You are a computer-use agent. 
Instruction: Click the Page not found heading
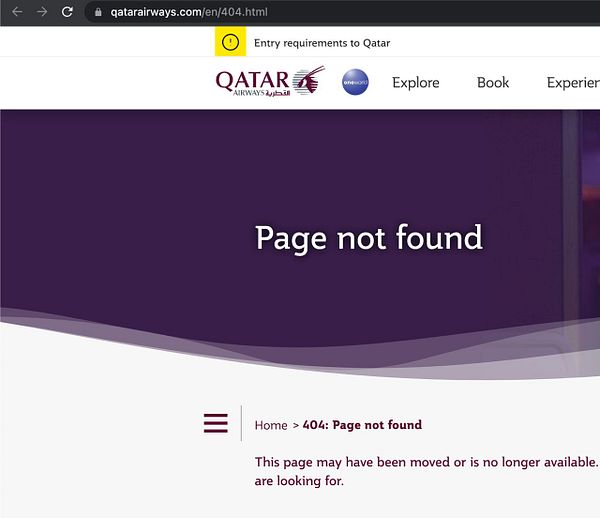[369, 238]
